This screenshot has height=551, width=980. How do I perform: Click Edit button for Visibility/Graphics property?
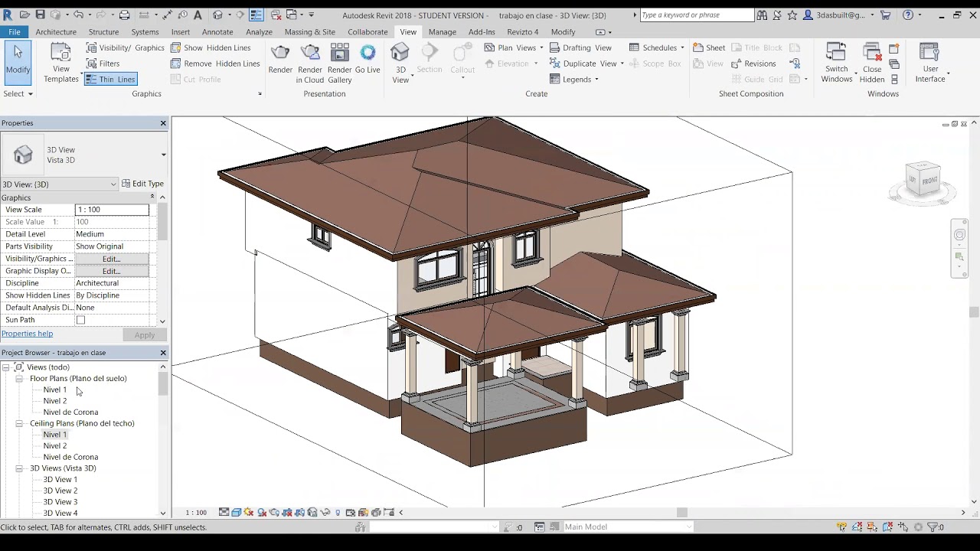pos(112,259)
